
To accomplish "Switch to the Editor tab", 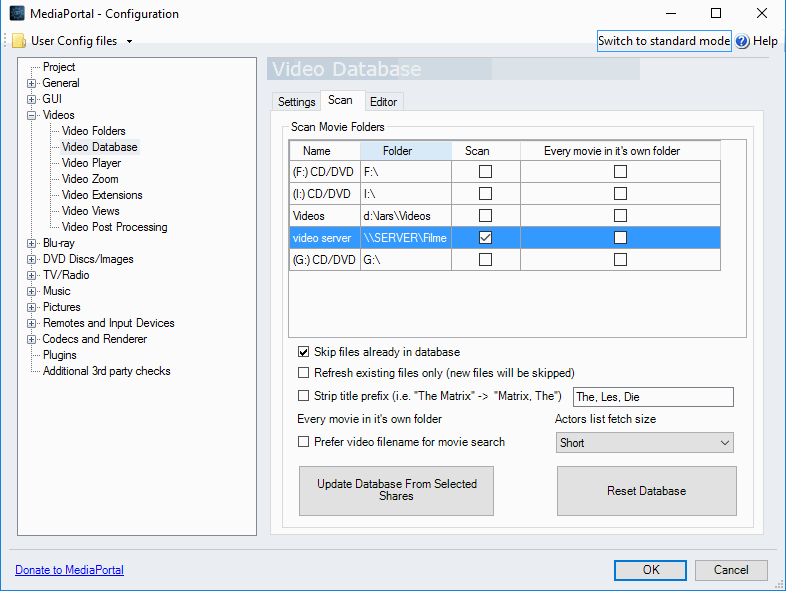I will coord(383,102).
